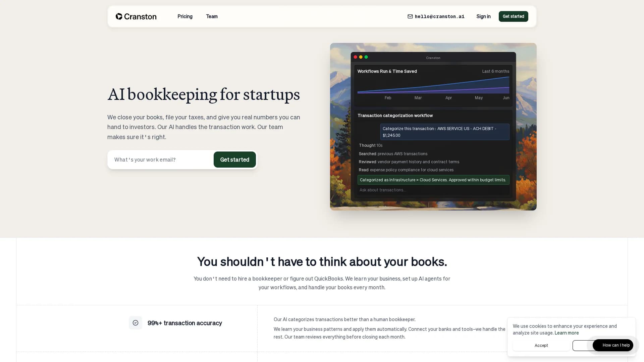Click the header Get started button
The image size is (644, 362).
coord(513,16)
